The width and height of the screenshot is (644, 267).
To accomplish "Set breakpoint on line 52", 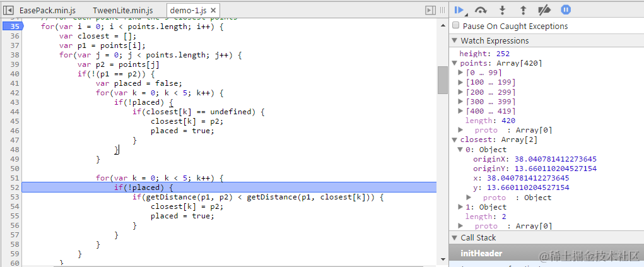I will (14, 187).
